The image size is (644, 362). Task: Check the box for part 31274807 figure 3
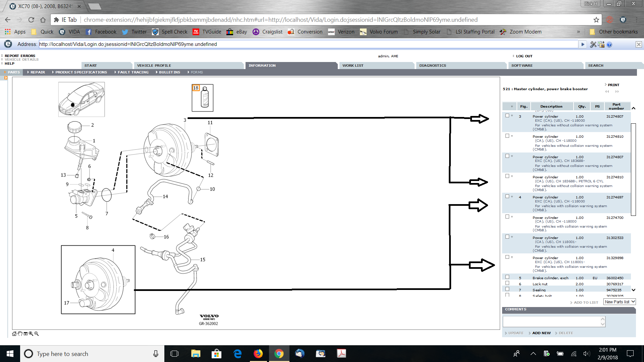[x=507, y=116]
